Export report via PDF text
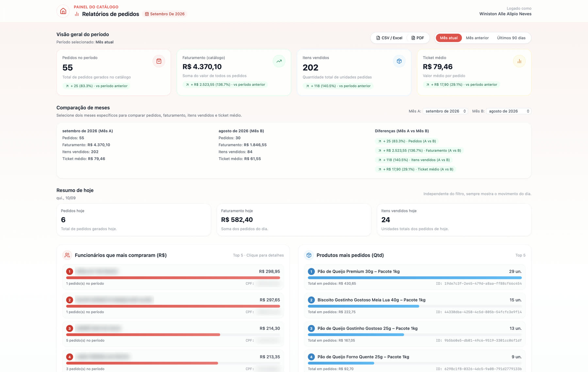The image size is (588, 372). [x=420, y=38]
